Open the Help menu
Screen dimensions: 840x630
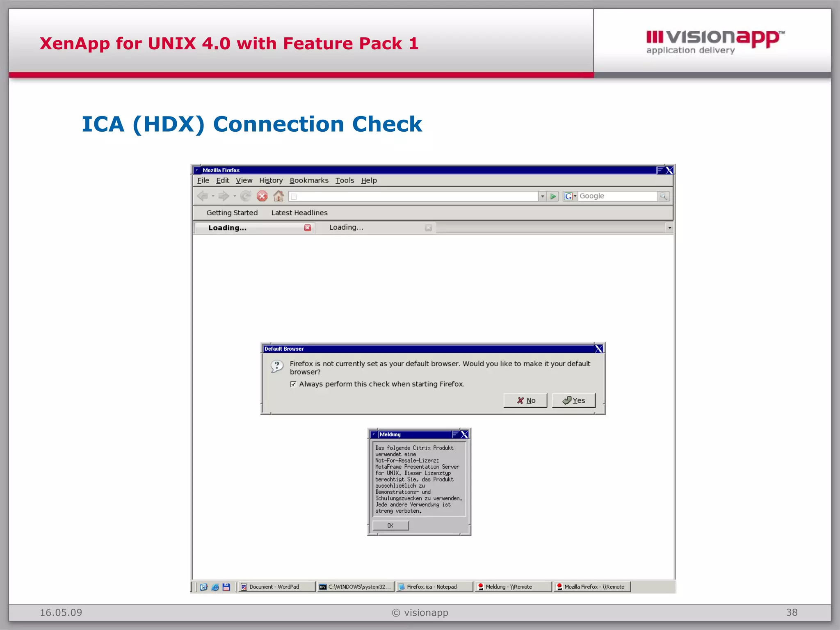tap(369, 180)
